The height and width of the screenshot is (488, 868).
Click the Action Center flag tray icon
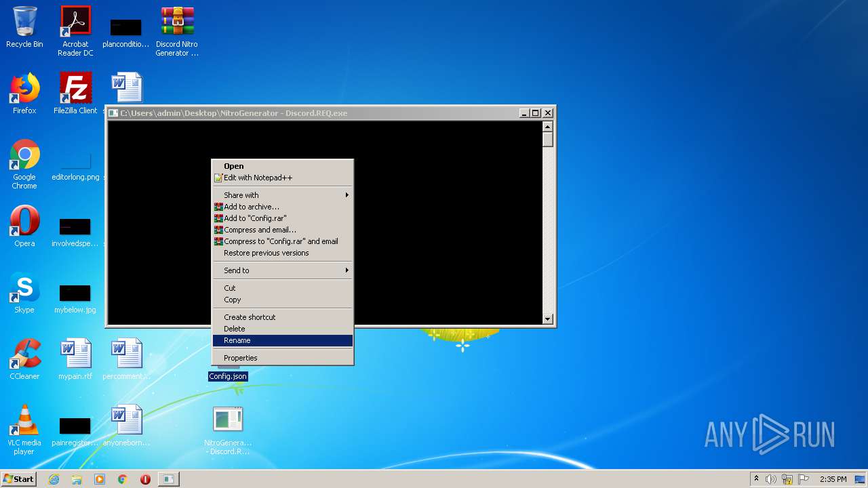[804, 479]
